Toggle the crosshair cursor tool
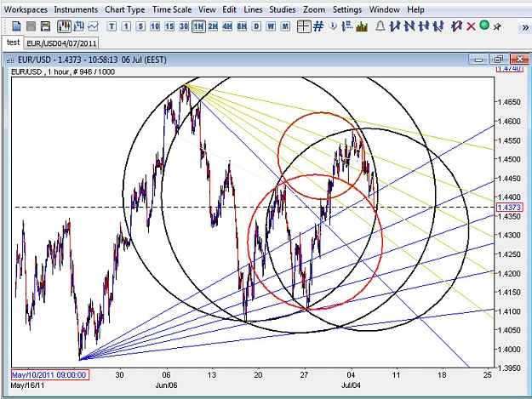This screenshot has height=399, width=532. click(304, 26)
